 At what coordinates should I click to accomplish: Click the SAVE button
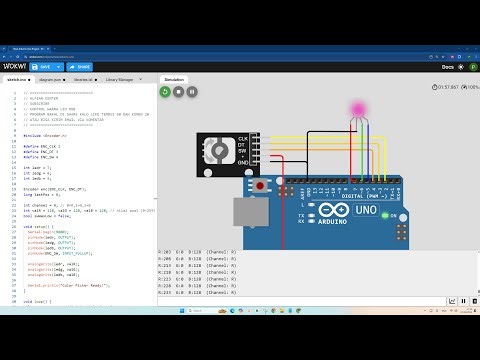coord(42,67)
